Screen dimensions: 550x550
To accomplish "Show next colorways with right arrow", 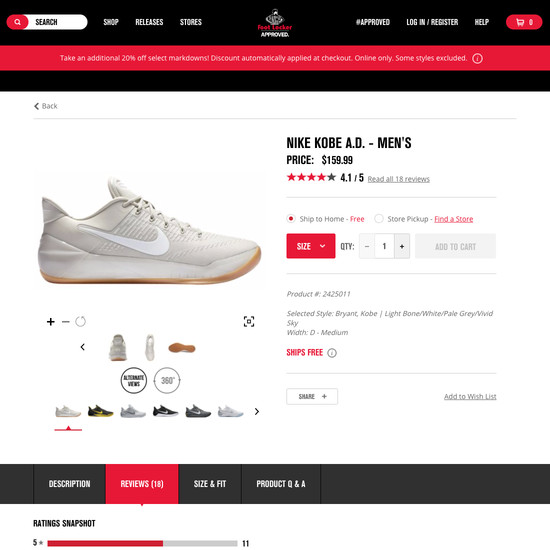I will pos(257,411).
